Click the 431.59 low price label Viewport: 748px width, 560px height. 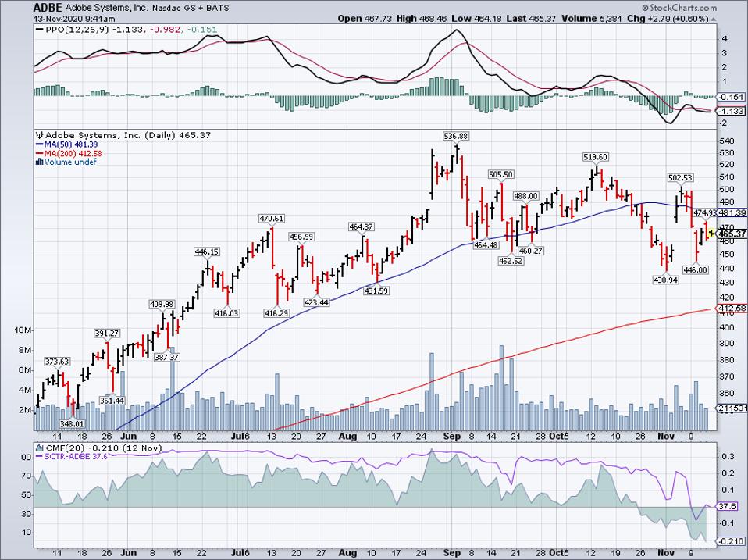point(376,290)
